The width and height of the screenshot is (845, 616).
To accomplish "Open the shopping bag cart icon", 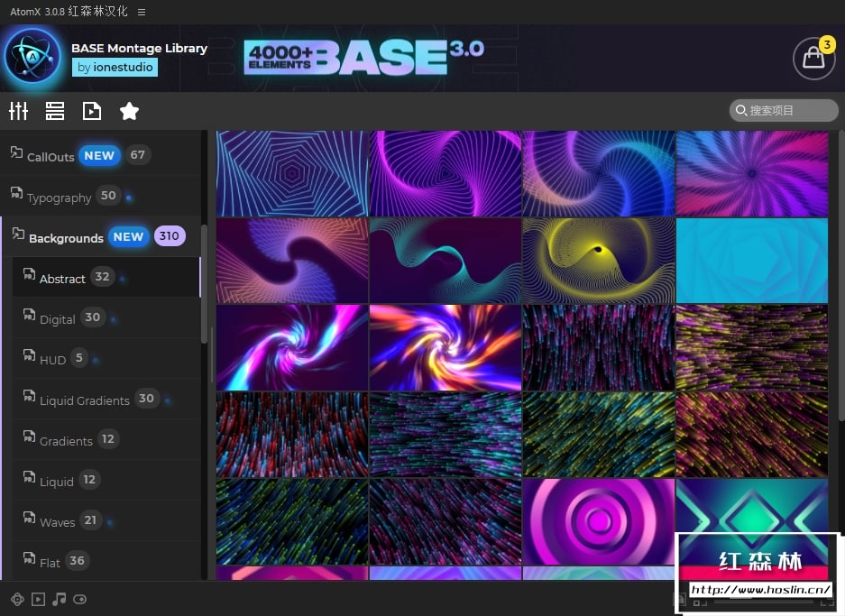I will click(x=813, y=58).
